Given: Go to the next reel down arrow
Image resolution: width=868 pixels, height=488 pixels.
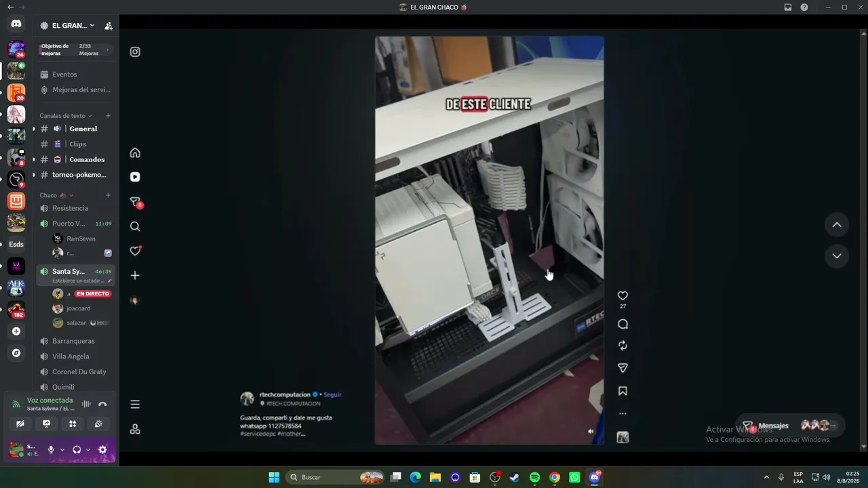Looking at the screenshot, I should click(x=837, y=256).
